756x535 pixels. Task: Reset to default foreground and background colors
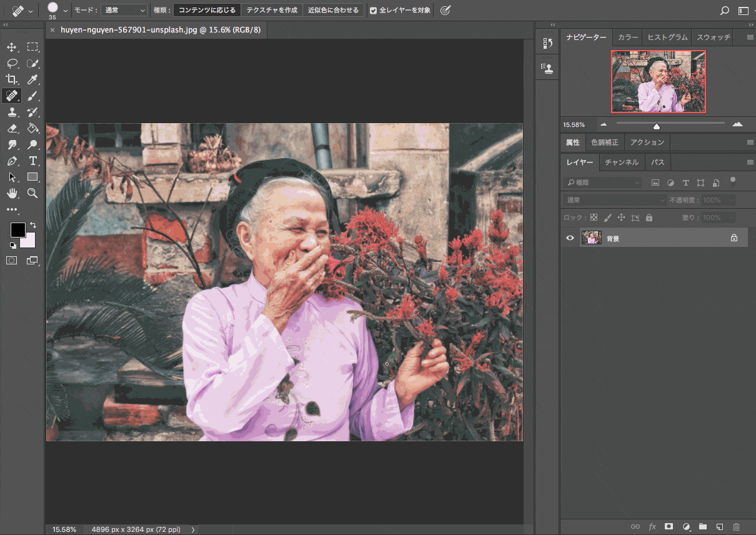[x=13, y=245]
